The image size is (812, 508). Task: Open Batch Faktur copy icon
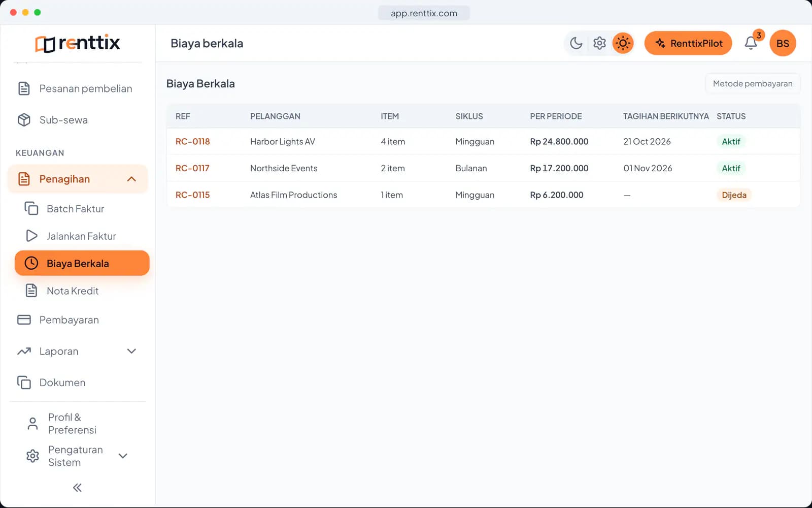click(31, 208)
